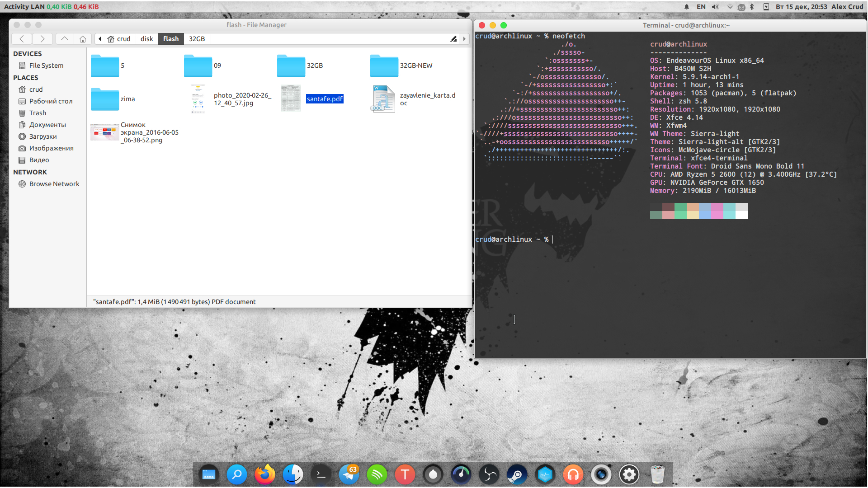Open Trash from the File Manager sidebar
The image size is (868, 488).
tap(37, 113)
